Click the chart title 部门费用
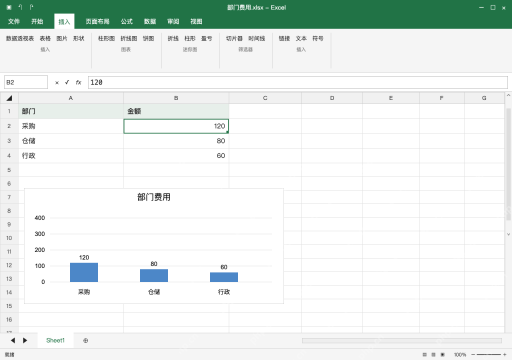The width and height of the screenshot is (512, 360). [x=154, y=197]
